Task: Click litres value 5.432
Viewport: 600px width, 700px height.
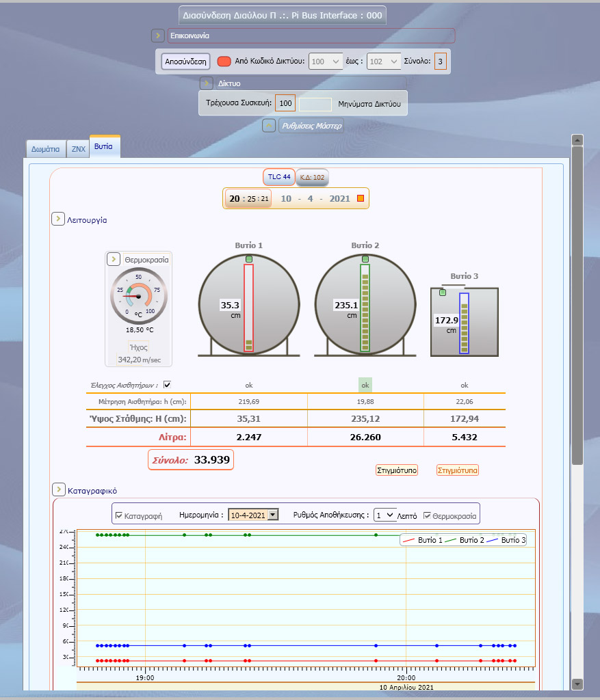Action: pos(465,437)
